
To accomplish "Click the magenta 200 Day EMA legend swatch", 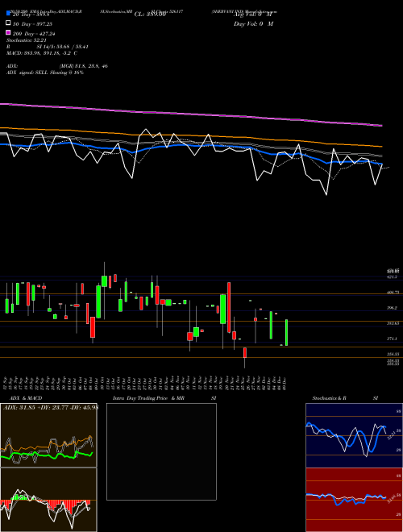I will [8, 32].
